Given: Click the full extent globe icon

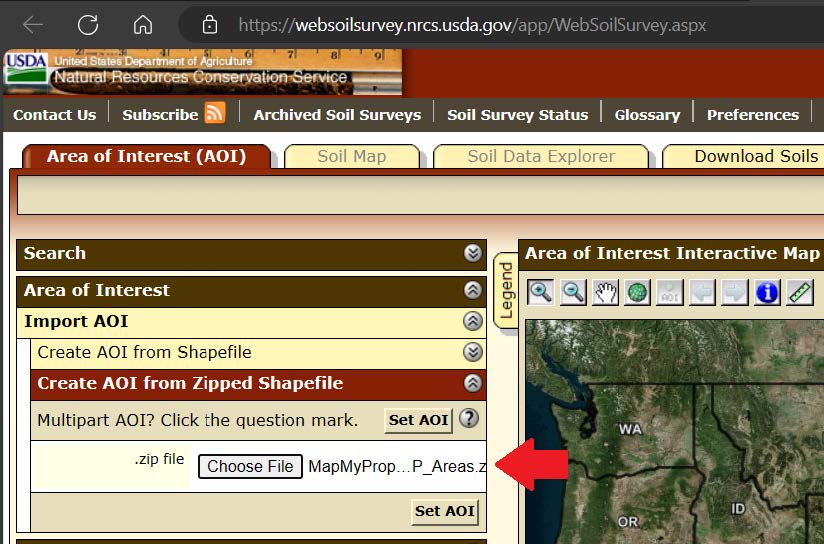Looking at the screenshot, I should pos(637,292).
